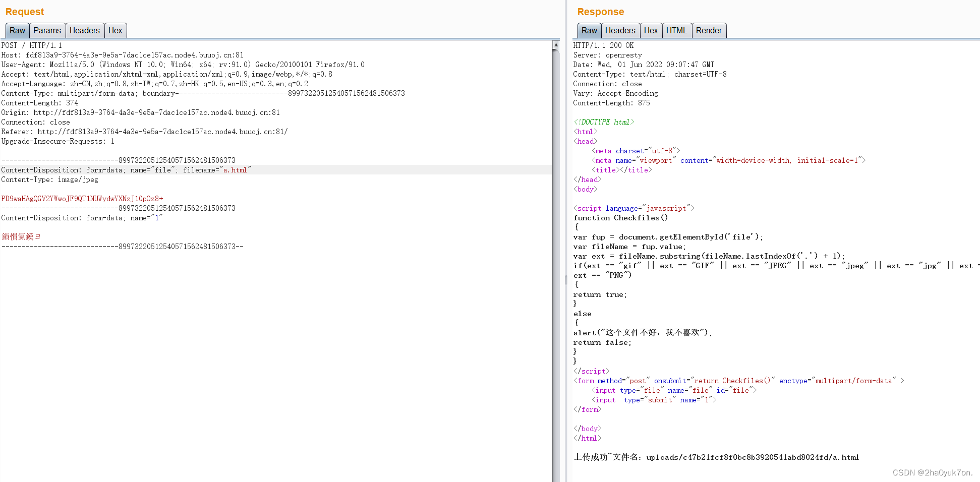Image resolution: width=980 pixels, height=482 pixels.
Task: Click the request Content-Type multipart/form-data line
Action: click(203, 93)
